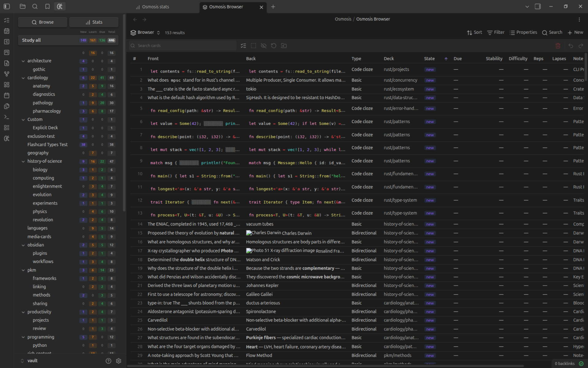The width and height of the screenshot is (588, 368).
Task: Click the dashed selection box toolbar icon
Action: [x=254, y=46]
